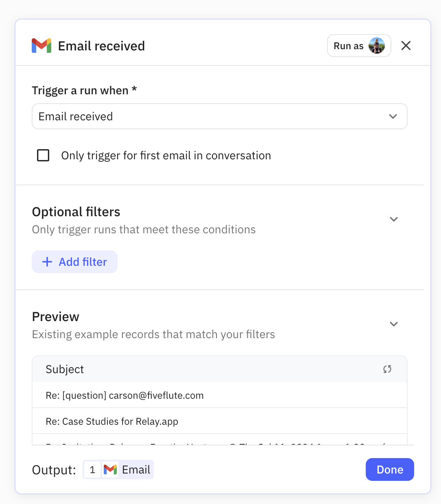Close the Email received panel

pos(406,46)
